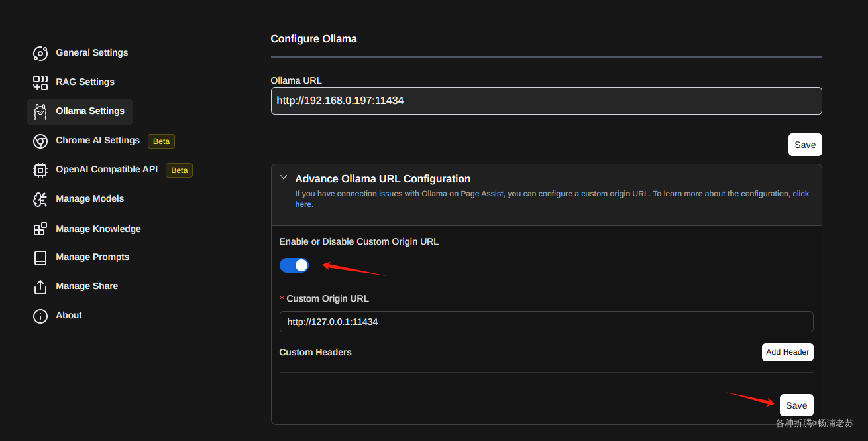Click the About info icon
The width and height of the screenshot is (868, 441).
pos(40,316)
